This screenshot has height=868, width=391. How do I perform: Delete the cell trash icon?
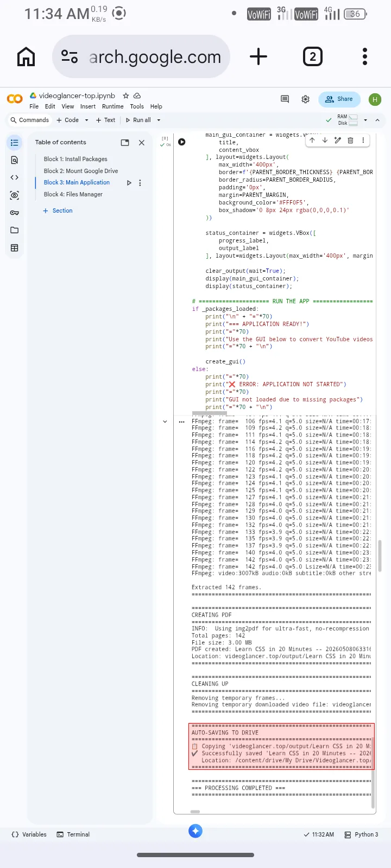[350, 140]
